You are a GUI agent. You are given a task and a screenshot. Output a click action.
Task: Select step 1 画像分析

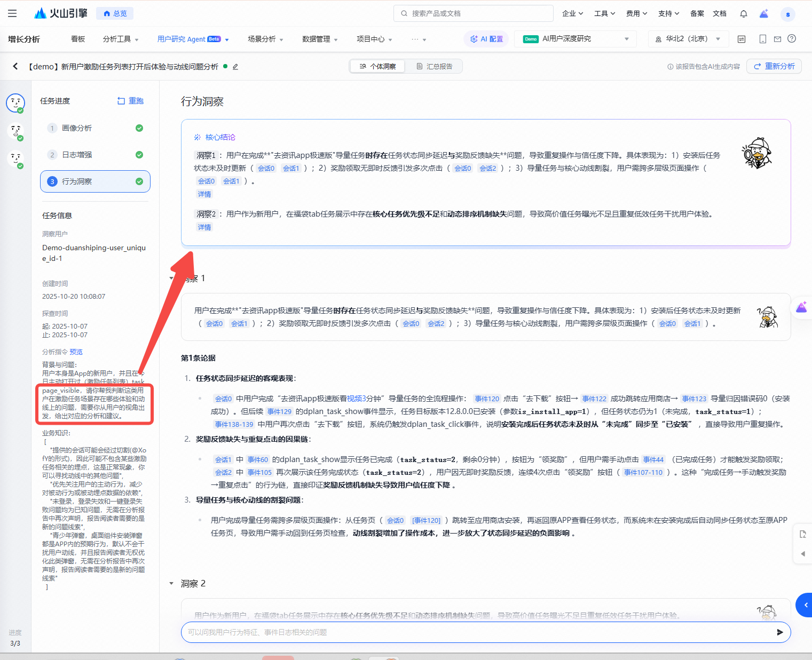[x=95, y=128]
